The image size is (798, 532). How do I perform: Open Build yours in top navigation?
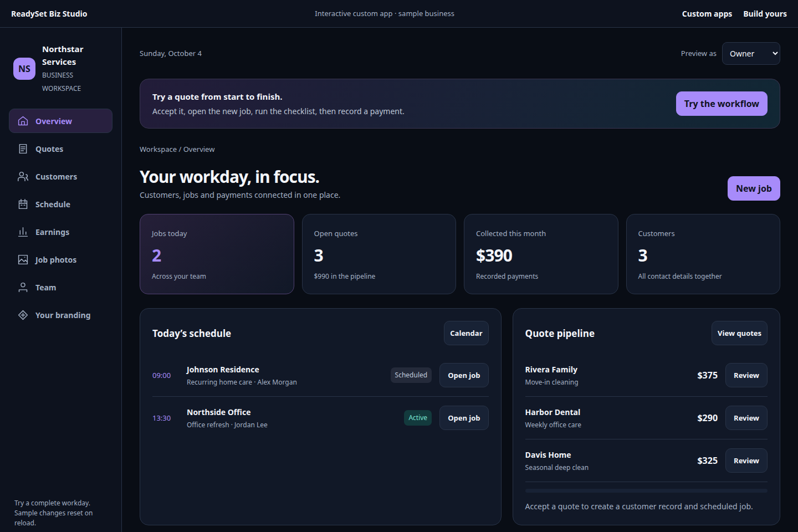[x=765, y=14]
